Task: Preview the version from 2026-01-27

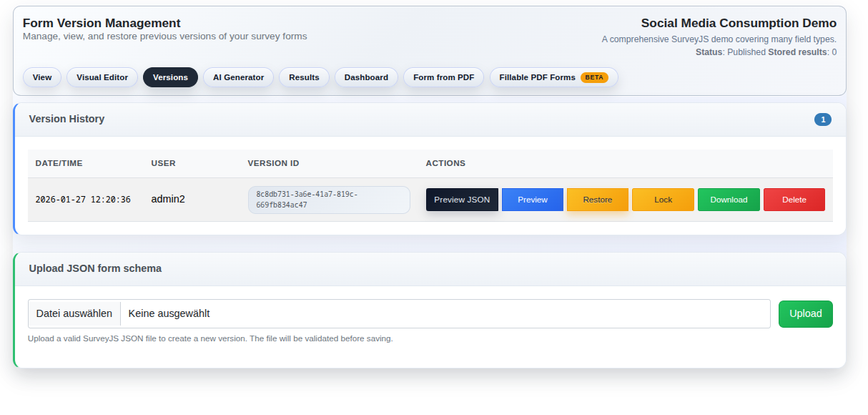Action: click(532, 200)
